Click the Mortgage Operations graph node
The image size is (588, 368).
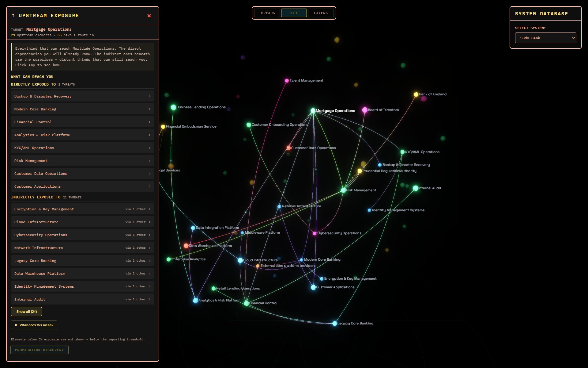click(313, 111)
